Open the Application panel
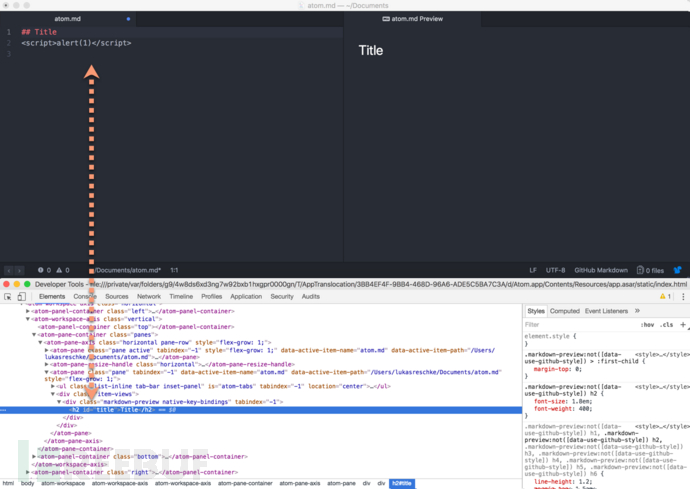 pyautogui.click(x=246, y=297)
